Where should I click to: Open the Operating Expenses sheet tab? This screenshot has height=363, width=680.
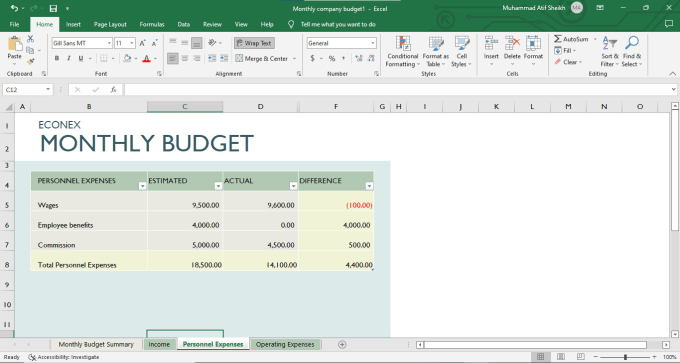click(x=285, y=344)
